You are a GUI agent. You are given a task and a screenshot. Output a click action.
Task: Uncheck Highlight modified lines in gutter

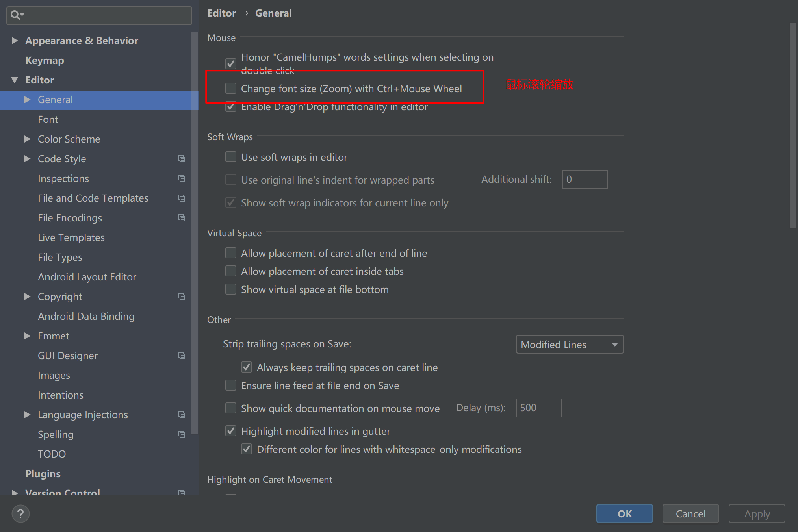[x=231, y=431]
